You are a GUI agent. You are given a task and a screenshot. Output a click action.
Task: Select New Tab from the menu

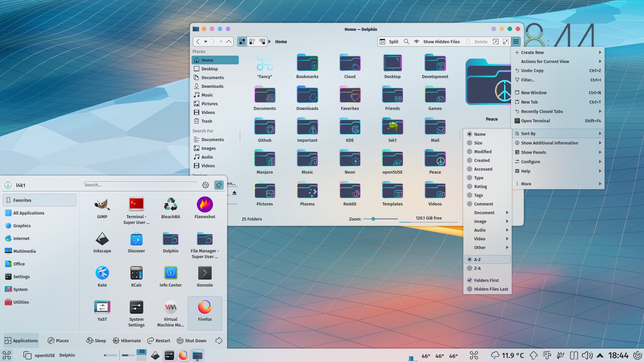point(558,102)
